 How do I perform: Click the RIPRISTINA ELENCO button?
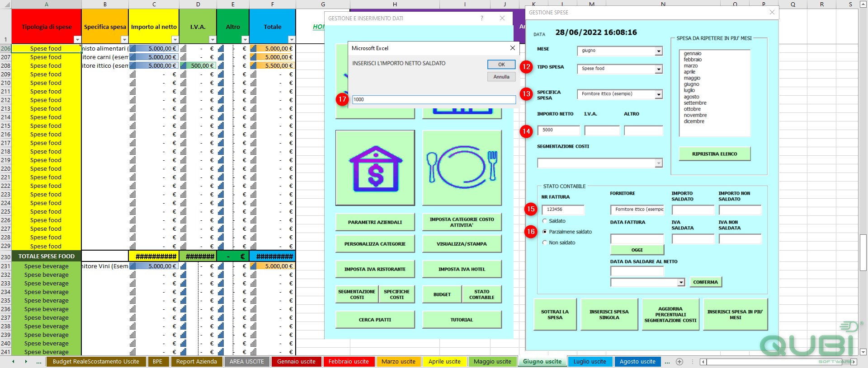pyautogui.click(x=714, y=154)
